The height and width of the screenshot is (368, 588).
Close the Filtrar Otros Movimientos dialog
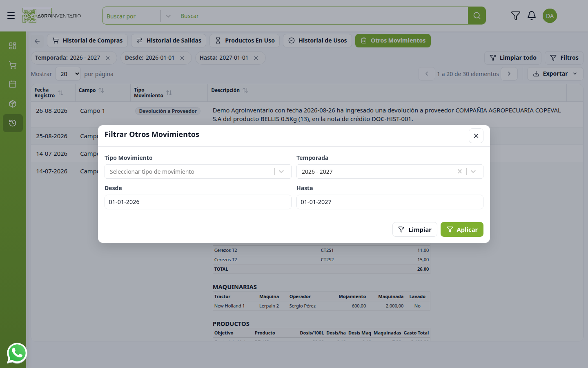[476, 136]
